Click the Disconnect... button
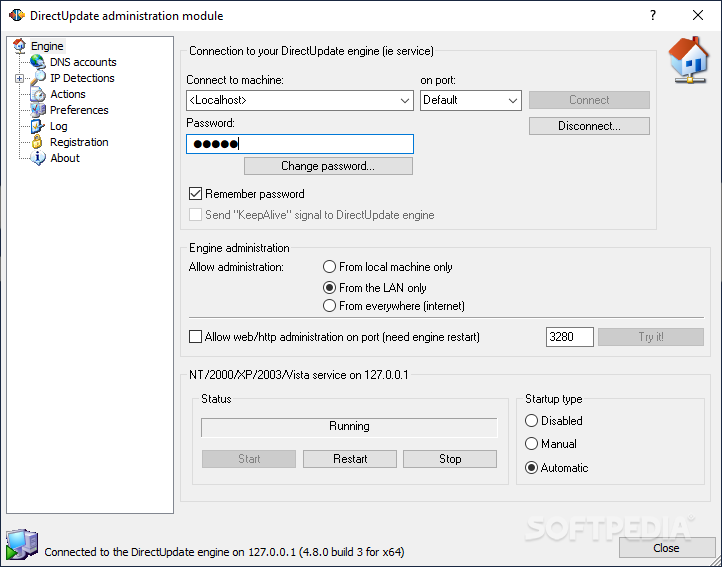This screenshot has width=722, height=567. (x=589, y=126)
